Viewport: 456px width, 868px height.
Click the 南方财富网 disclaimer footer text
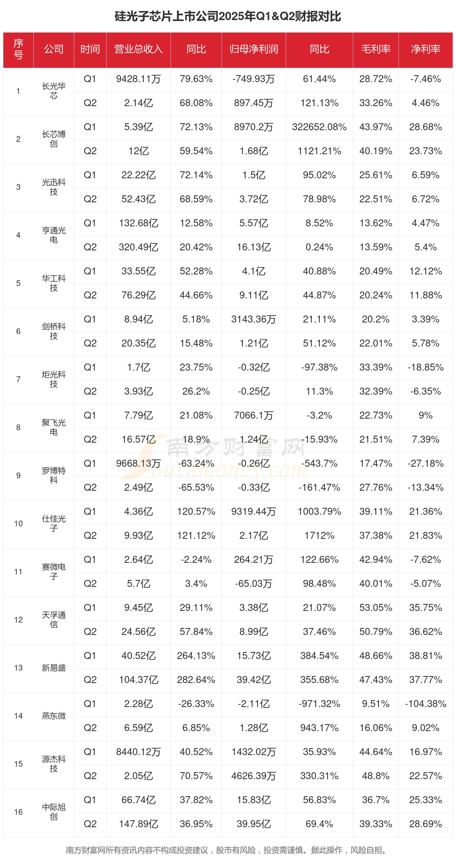click(226, 850)
